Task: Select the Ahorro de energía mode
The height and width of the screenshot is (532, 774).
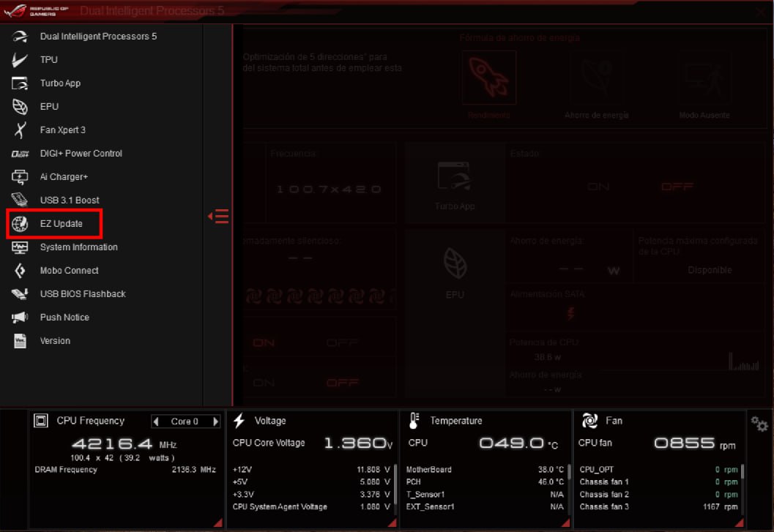Action: tap(596, 79)
